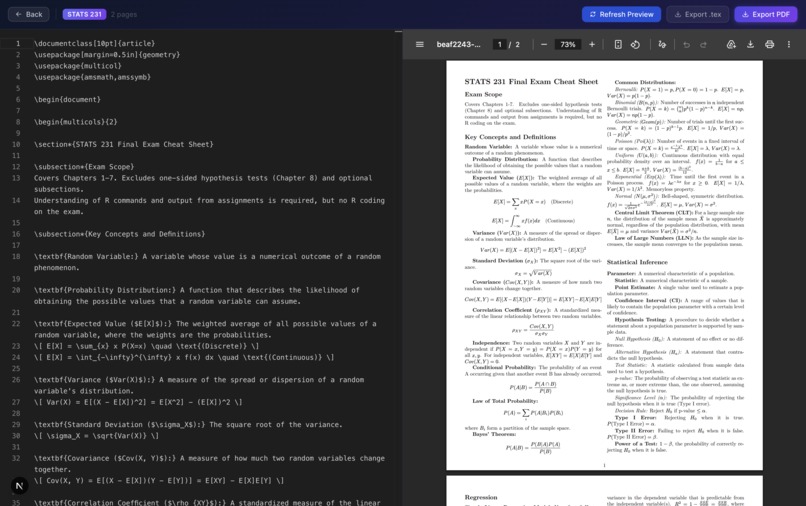806x506 pixels.
Task: Click line 1 \documentclass in editor
Action: (95, 44)
